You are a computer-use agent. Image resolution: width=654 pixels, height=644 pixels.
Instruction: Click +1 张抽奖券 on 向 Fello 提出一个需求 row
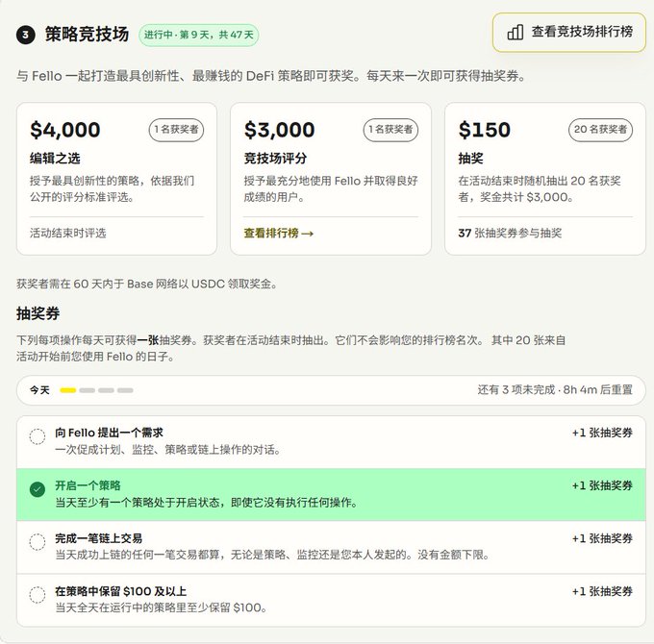point(602,433)
